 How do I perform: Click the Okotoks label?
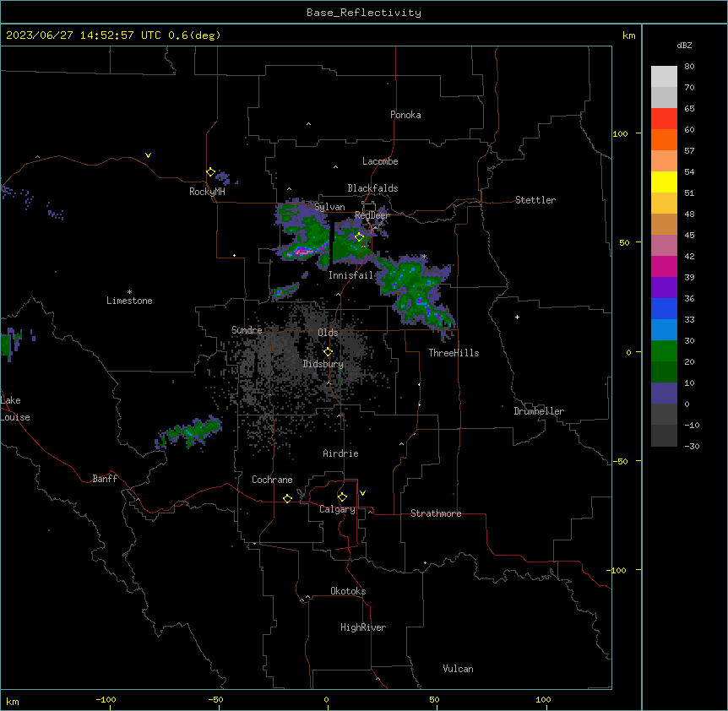point(348,591)
